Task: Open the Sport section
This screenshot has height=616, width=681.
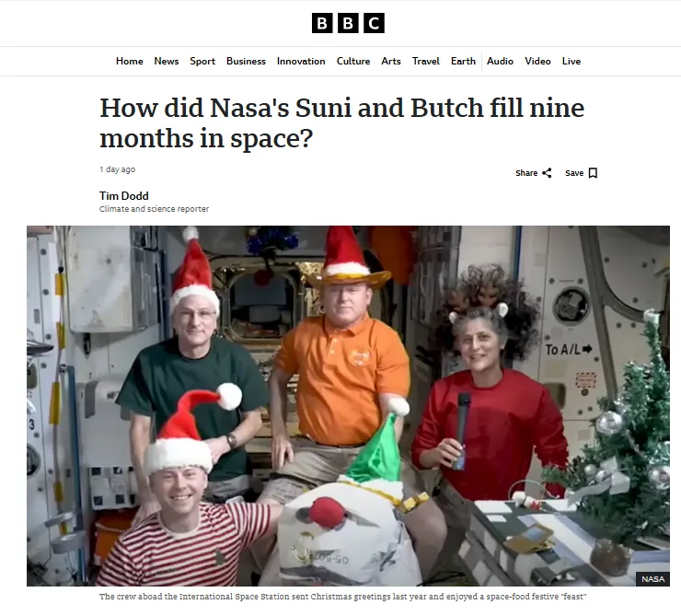Action: pos(202,62)
